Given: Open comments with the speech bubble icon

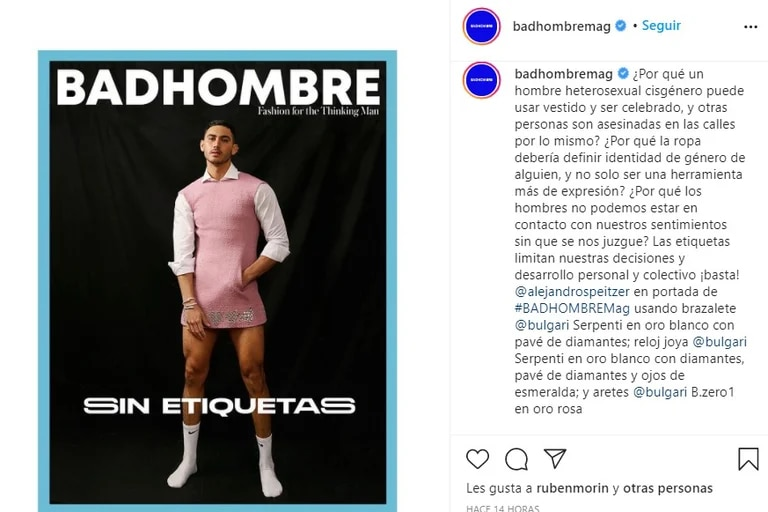Looking at the screenshot, I should pos(516,459).
